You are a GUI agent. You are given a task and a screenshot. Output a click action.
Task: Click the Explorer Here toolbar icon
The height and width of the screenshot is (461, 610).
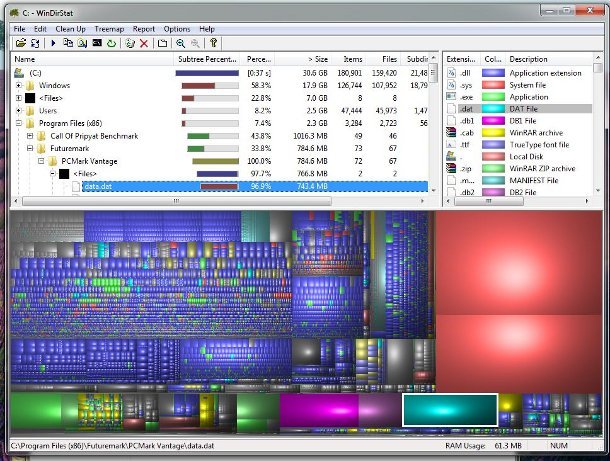[x=82, y=43]
